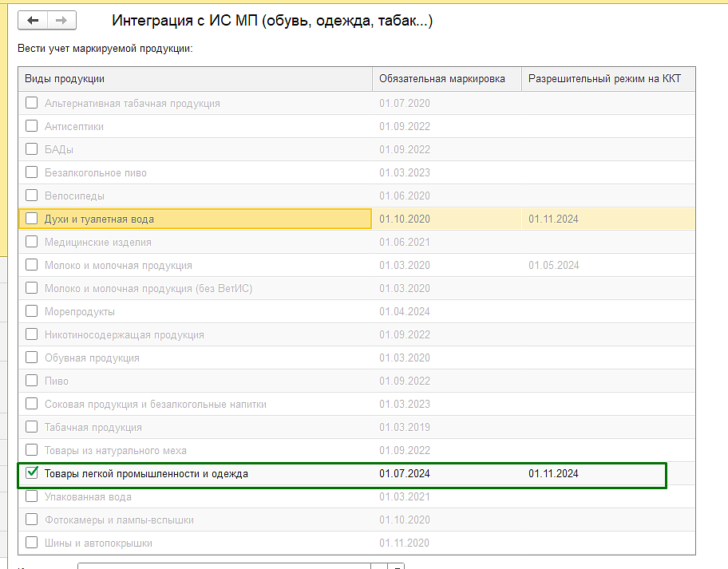This screenshot has width=728, height=569.
Task: Uncheck Товары легкой промышленности и одежда checkbox
Action: [32, 473]
